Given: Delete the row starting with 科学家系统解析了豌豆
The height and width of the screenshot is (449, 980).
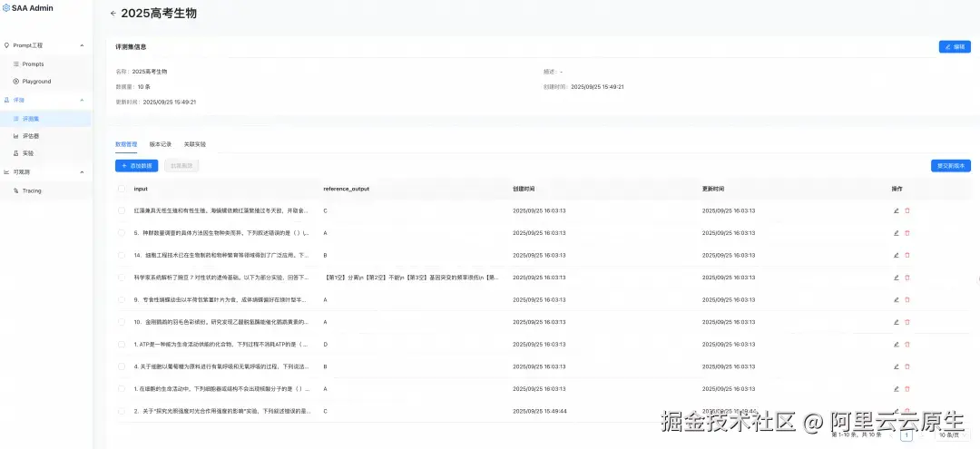Looking at the screenshot, I should 906,278.
